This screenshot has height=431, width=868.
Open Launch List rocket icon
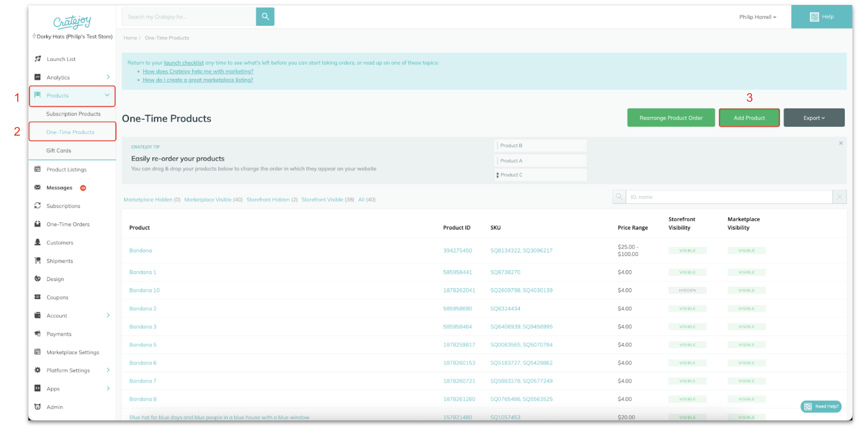(x=38, y=59)
